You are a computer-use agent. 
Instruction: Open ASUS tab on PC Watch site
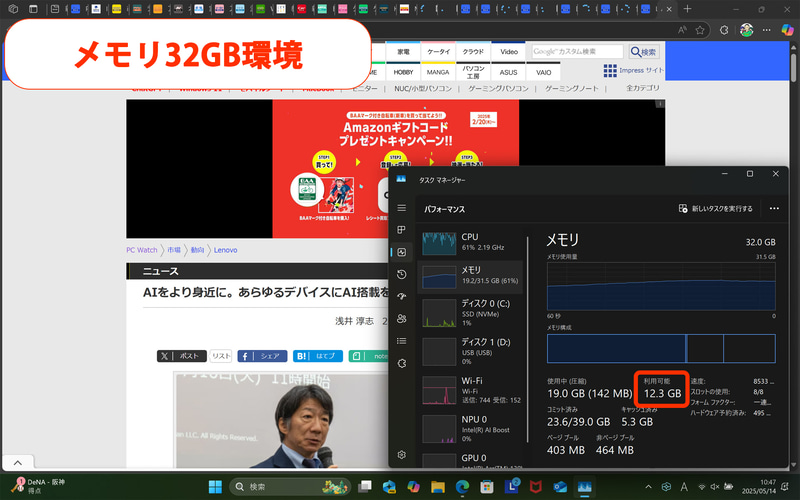click(509, 72)
